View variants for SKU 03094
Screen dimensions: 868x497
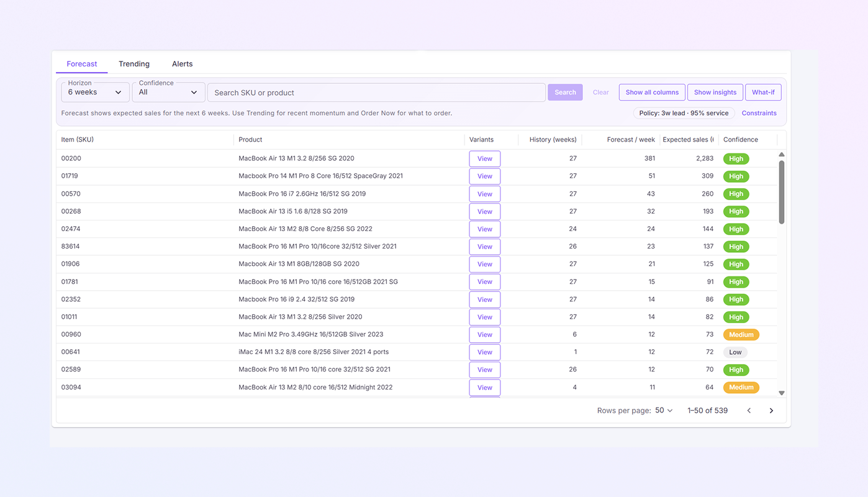tap(485, 388)
